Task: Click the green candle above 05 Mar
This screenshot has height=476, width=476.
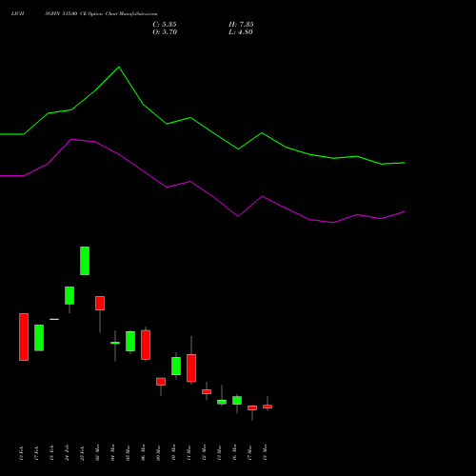Action: (x=130, y=341)
